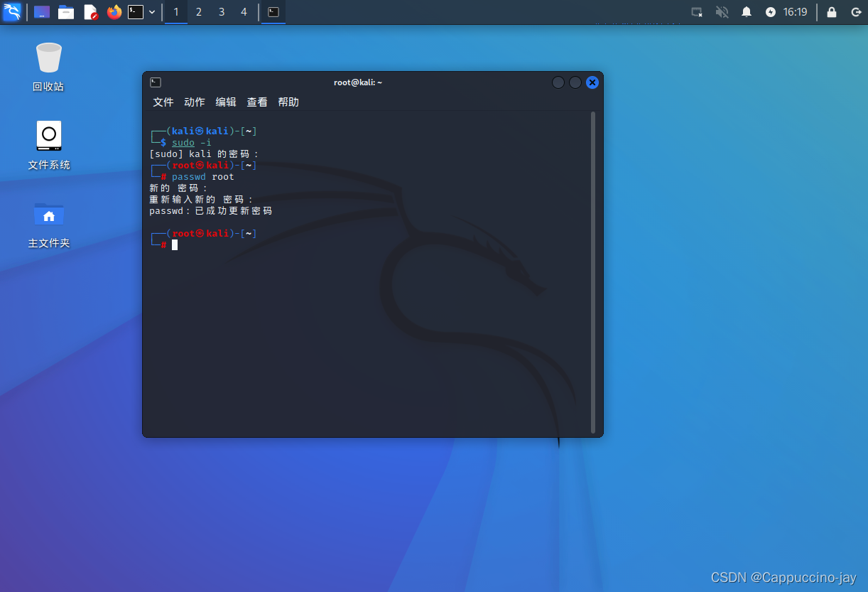Click the display/screen tray icon
868x592 pixels.
tap(698, 12)
